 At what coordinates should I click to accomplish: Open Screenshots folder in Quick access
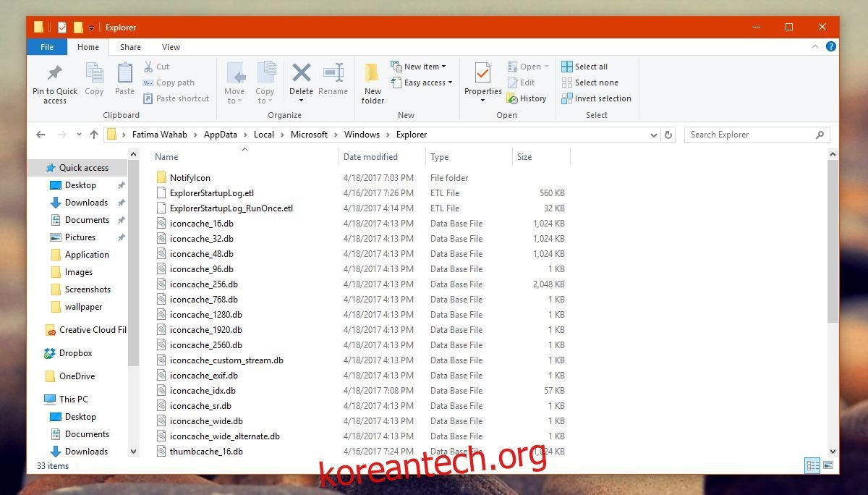[x=81, y=289]
